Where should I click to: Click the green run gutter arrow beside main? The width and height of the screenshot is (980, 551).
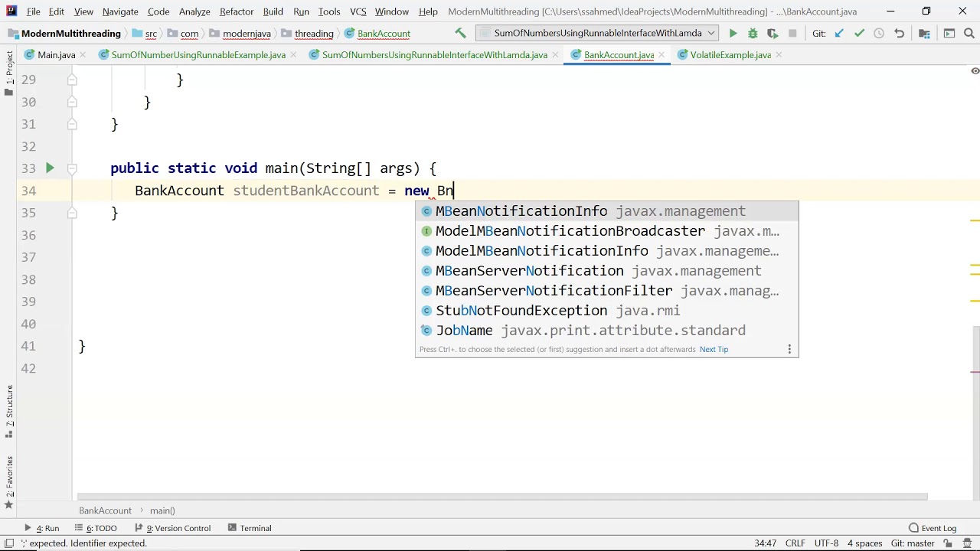coord(50,168)
